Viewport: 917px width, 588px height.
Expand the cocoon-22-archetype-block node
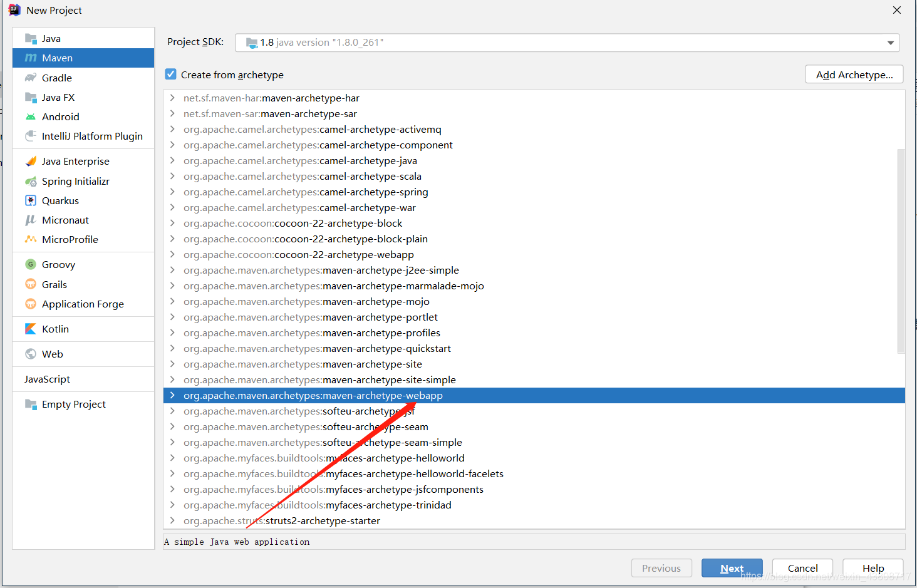[x=172, y=223]
